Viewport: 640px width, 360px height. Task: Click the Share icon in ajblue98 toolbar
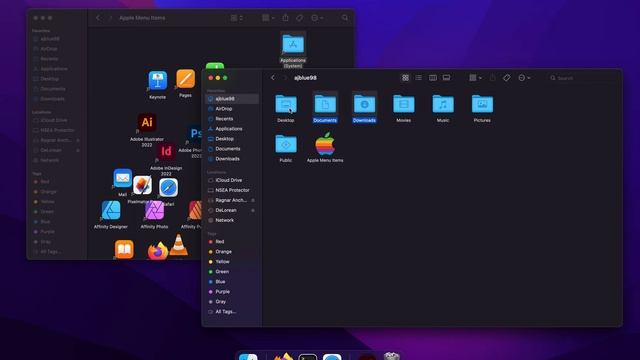click(493, 78)
